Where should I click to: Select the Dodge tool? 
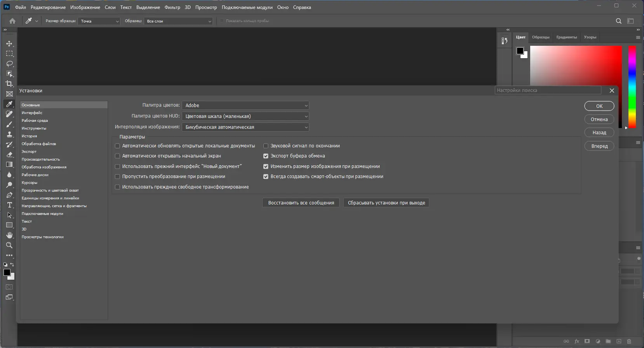tap(9, 185)
